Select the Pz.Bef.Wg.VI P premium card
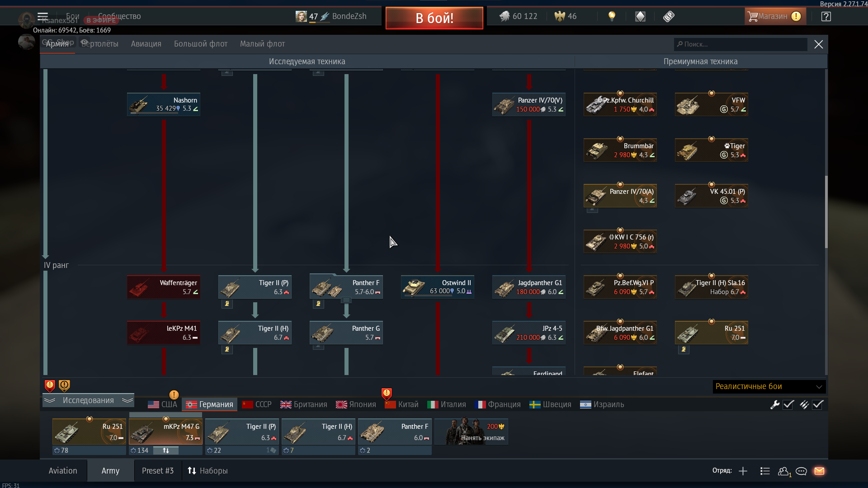The height and width of the screenshot is (488, 868). pyautogui.click(x=620, y=287)
